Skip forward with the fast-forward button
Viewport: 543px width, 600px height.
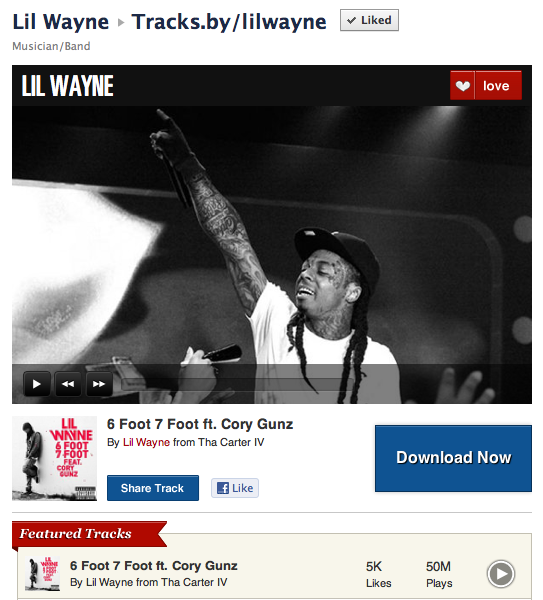click(x=99, y=383)
